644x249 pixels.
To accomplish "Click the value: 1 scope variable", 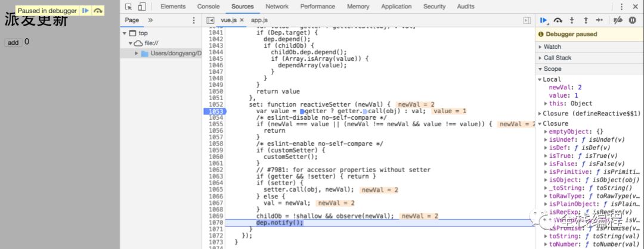I will [563, 95].
